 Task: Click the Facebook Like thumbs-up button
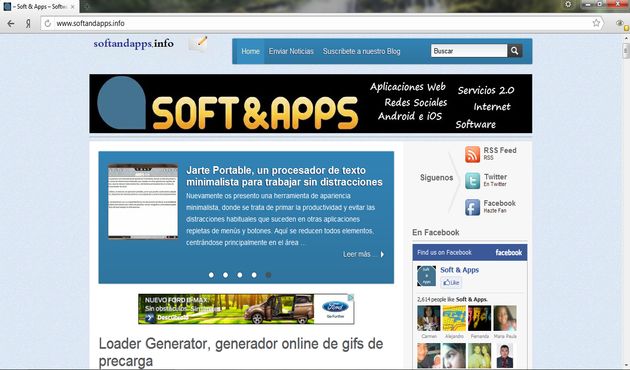(x=451, y=282)
